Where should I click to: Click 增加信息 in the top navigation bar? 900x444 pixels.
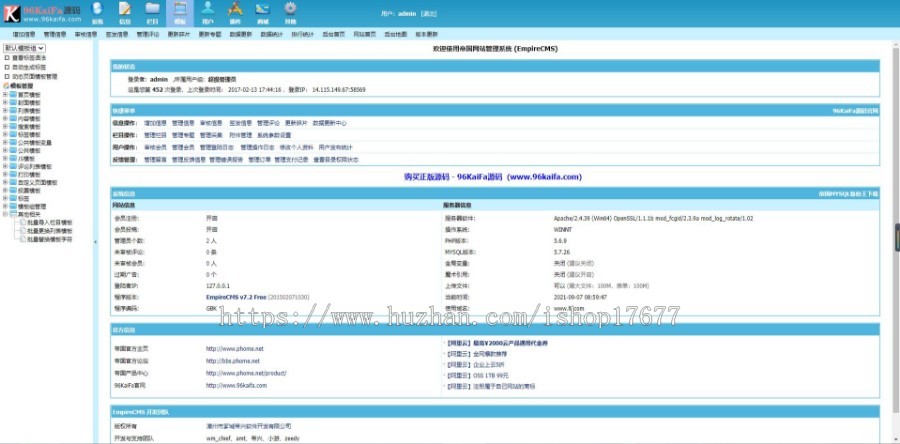coord(24,34)
